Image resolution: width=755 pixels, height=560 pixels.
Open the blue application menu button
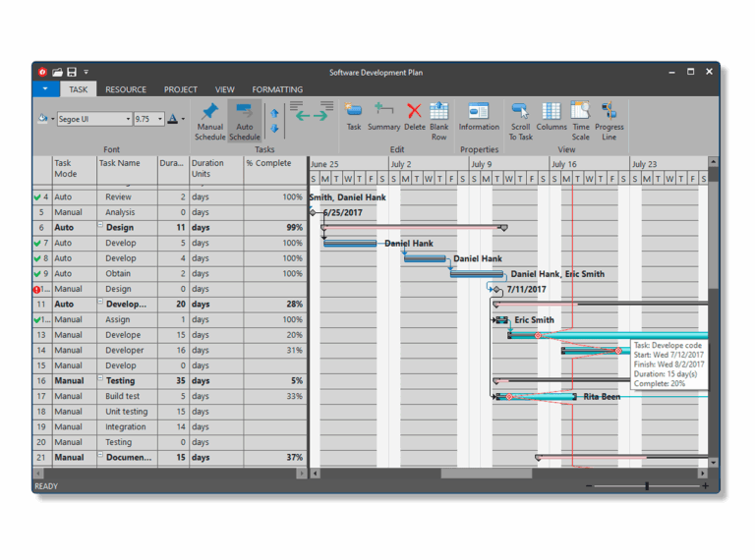[x=45, y=89]
